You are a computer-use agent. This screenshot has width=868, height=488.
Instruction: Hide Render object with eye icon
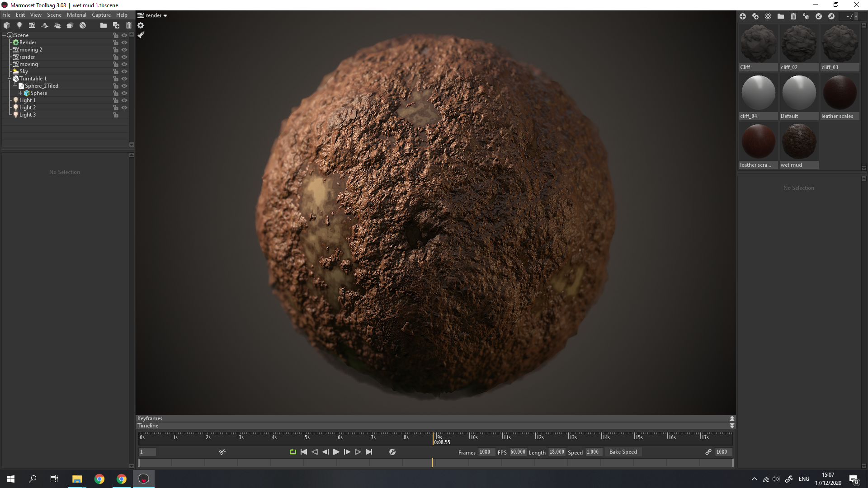124,42
